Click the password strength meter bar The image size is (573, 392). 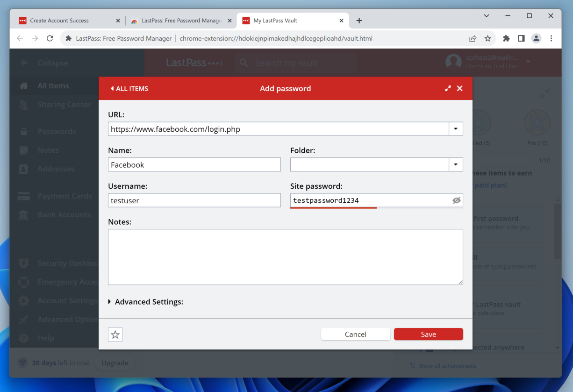pos(377,208)
